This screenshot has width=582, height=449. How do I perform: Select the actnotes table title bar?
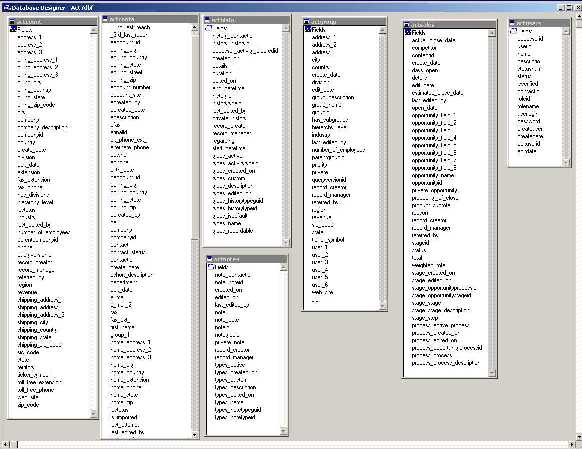(x=247, y=259)
